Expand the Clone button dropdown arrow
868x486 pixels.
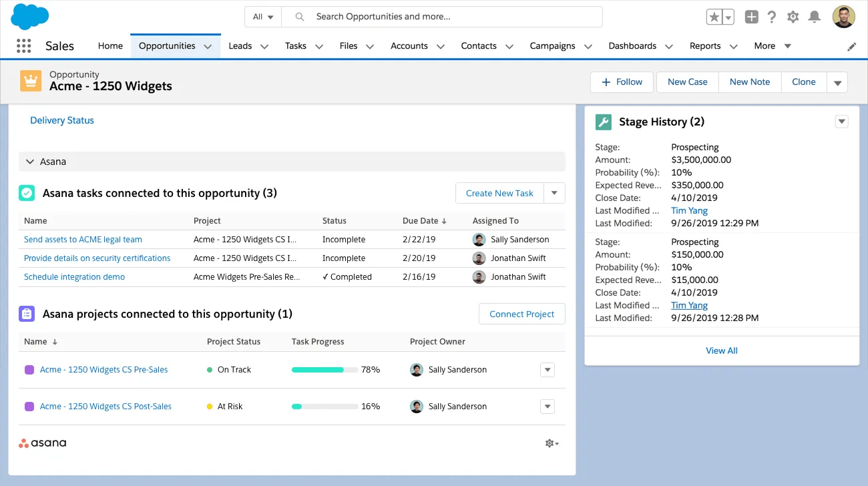coord(837,81)
